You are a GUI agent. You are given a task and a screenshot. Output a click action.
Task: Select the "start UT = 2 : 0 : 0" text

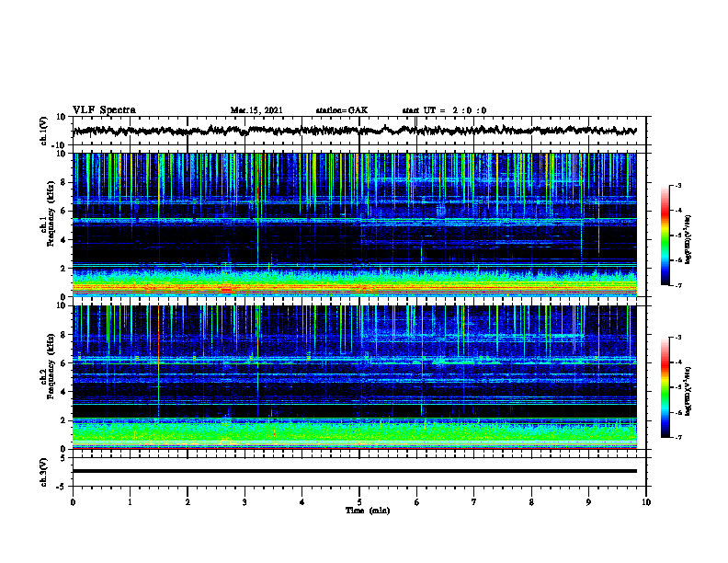point(444,110)
